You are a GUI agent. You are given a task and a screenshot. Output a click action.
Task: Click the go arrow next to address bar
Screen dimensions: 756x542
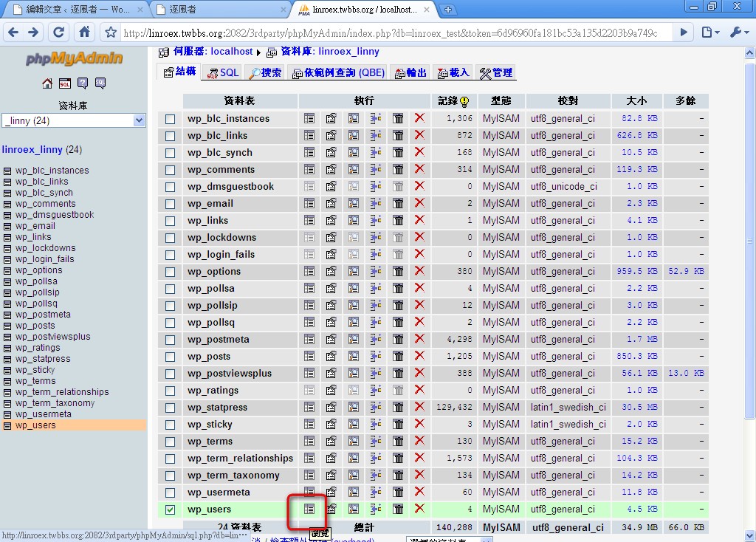tap(684, 32)
